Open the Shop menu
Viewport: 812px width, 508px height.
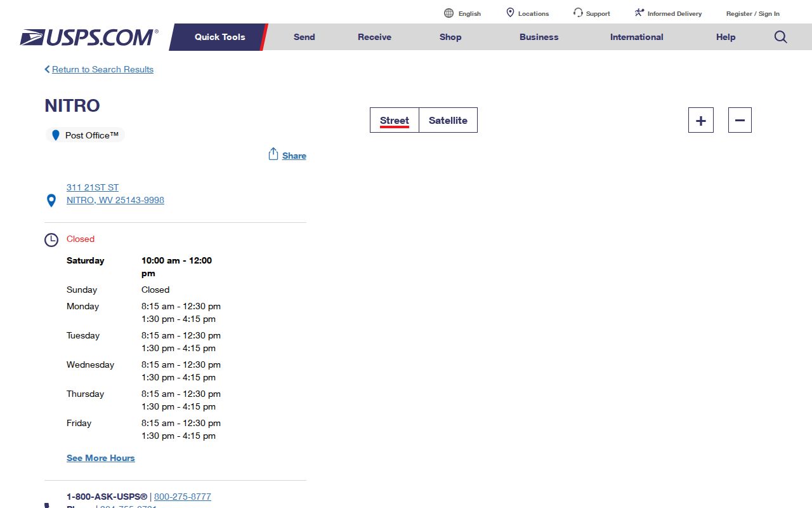(450, 37)
